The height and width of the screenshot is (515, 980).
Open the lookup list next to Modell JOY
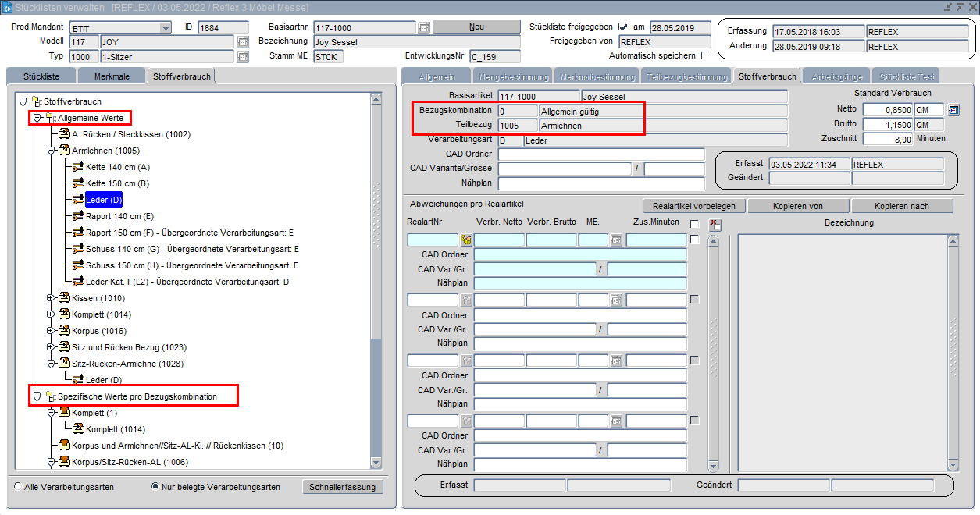pos(242,42)
